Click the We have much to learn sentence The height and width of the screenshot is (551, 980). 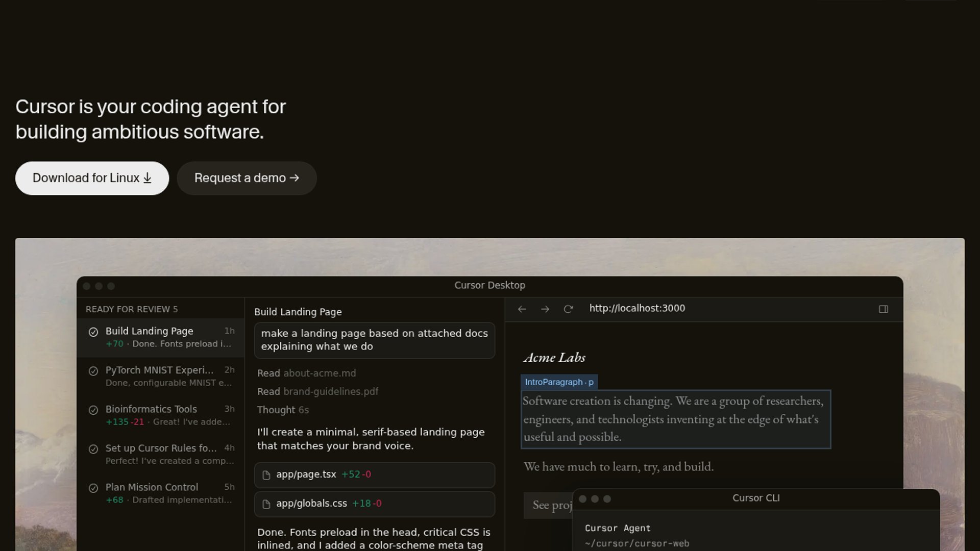click(x=619, y=467)
